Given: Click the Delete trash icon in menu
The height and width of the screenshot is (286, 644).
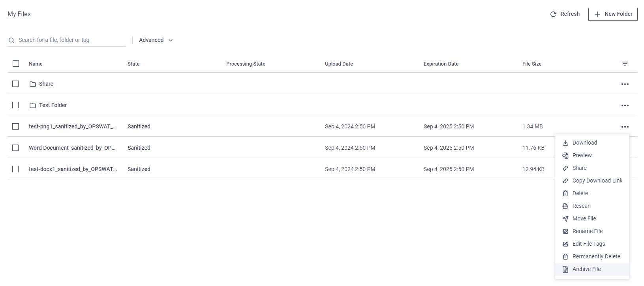Looking at the screenshot, I should [565, 194].
